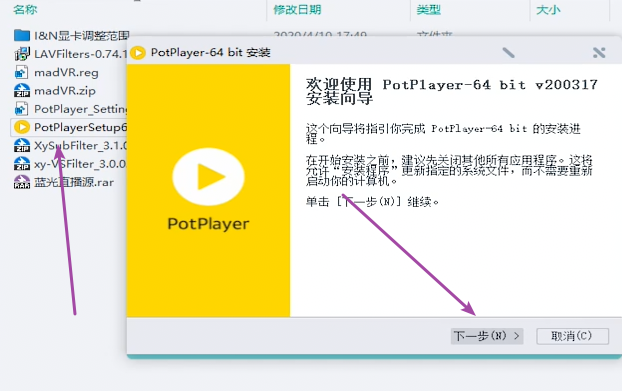
Task: Select the LAVFilters installer icon
Action: [22, 54]
